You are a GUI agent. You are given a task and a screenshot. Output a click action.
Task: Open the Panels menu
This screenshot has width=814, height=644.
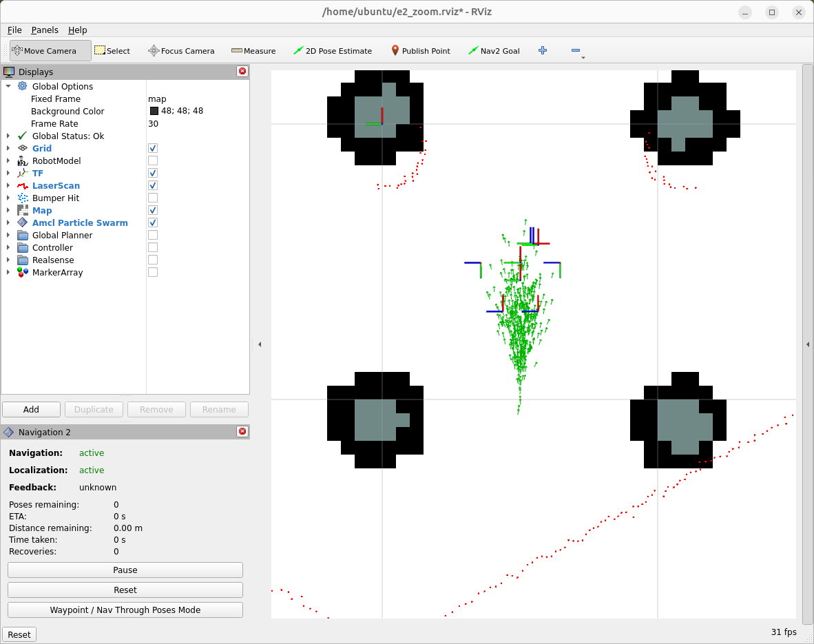point(45,30)
